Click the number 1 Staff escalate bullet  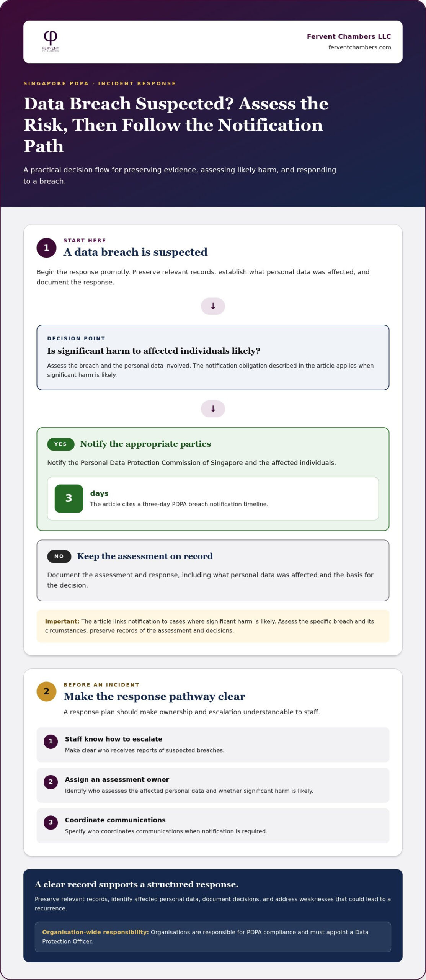[x=51, y=742]
